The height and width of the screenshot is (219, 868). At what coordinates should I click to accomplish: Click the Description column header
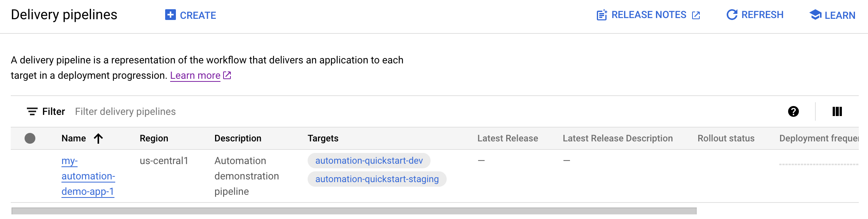click(238, 138)
